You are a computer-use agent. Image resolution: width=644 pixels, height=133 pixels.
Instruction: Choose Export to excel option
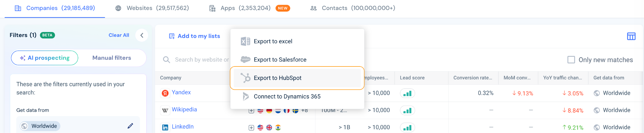[x=297, y=41]
